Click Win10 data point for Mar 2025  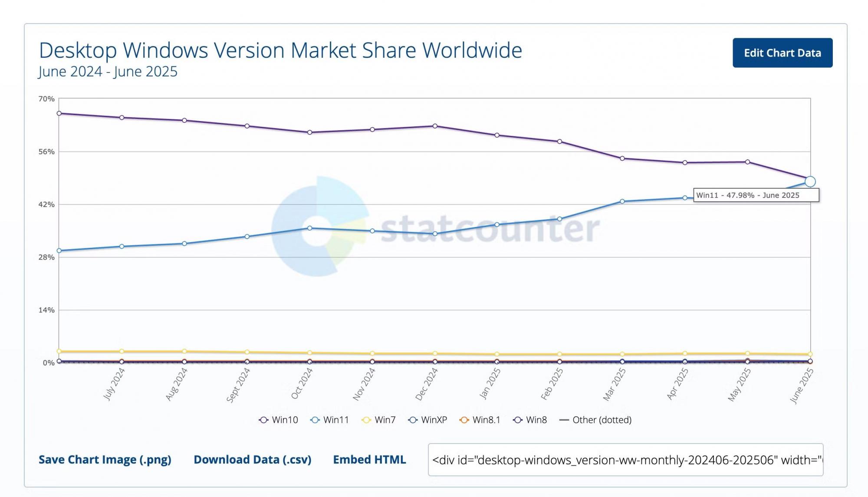pyautogui.click(x=622, y=158)
